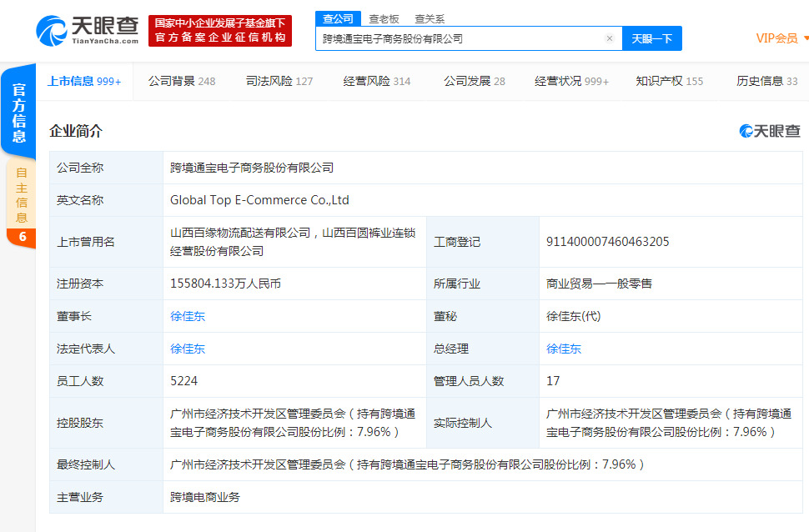
Task: Open the 公司背景 248 tab
Action: 182,81
